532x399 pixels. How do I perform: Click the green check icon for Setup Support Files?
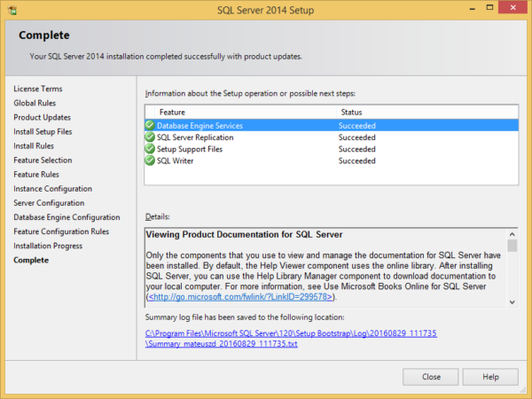coord(150,149)
